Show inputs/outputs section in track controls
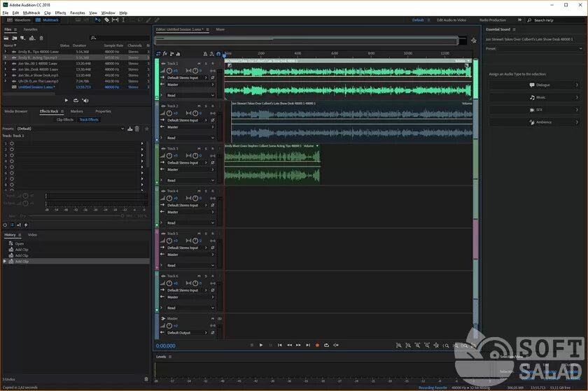588x391 pixels. pos(158,54)
